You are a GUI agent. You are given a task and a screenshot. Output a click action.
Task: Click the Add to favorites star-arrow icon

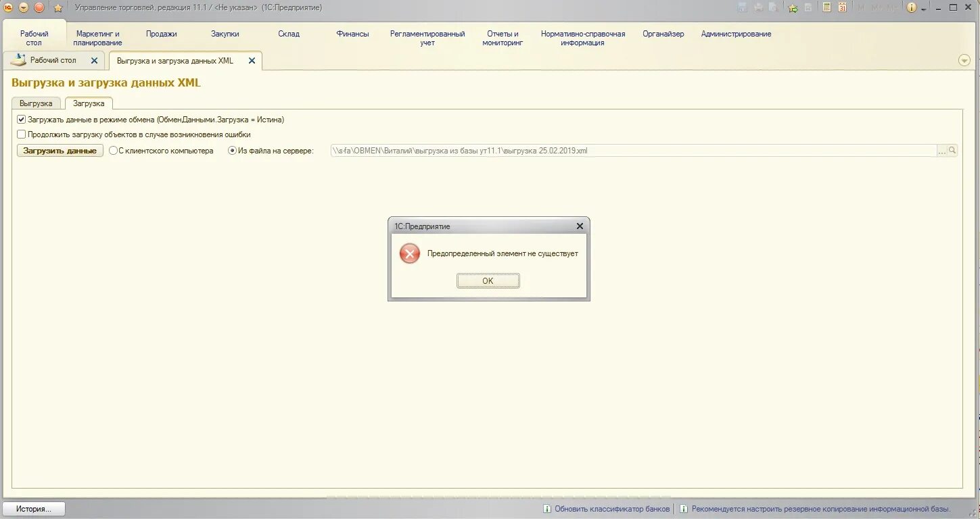pos(793,7)
